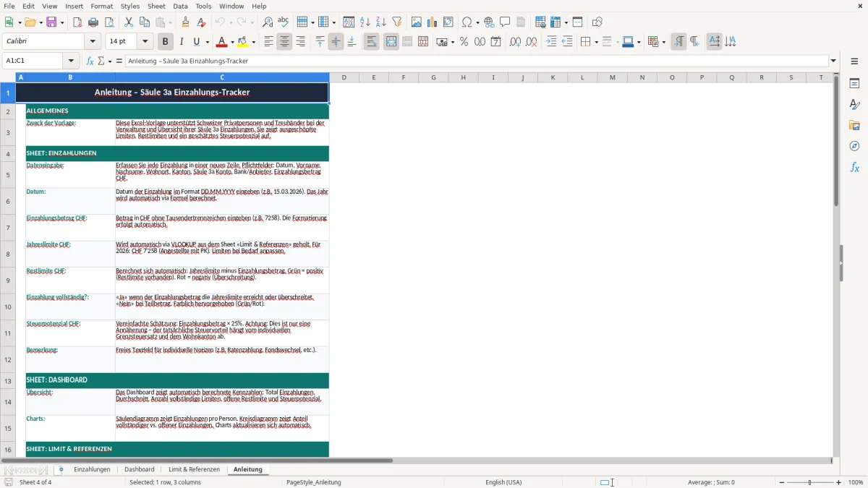Increase cell indent
The width and height of the screenshot is (868, 488).
tap(551, 42)
